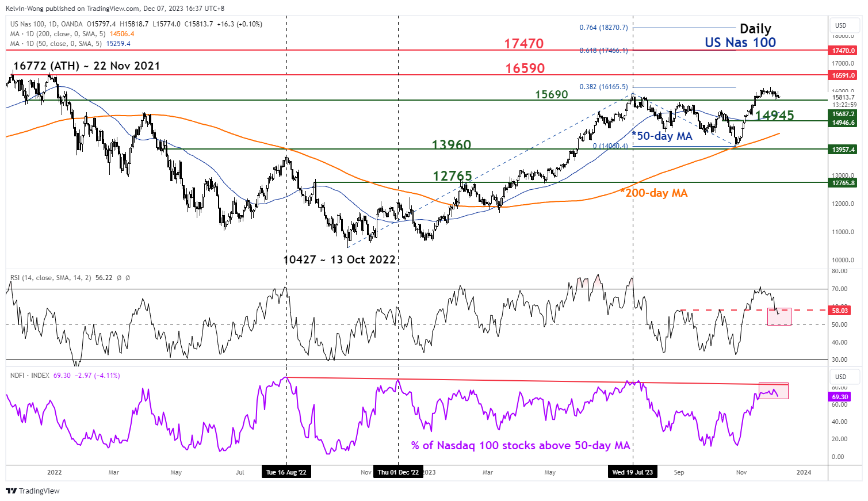This screenshot has height=501, width=868.
Task: Click the green '12765' level annotation
Action: point(453,176)
